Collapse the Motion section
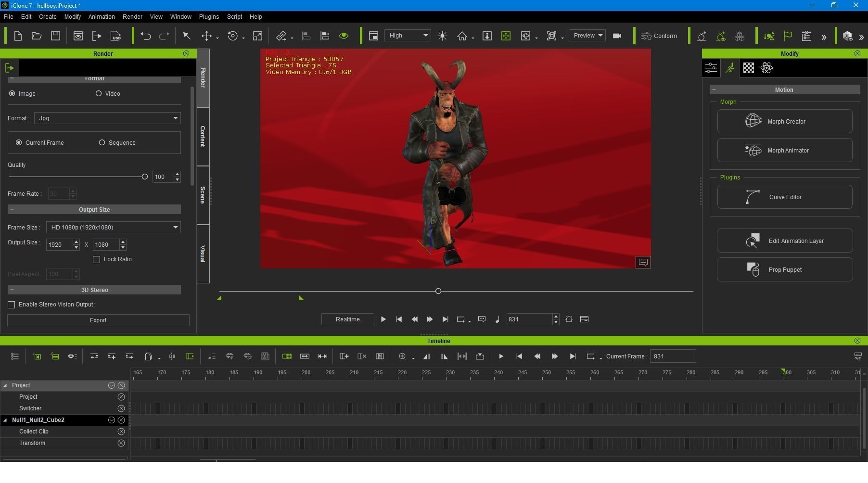 (714, 90)
